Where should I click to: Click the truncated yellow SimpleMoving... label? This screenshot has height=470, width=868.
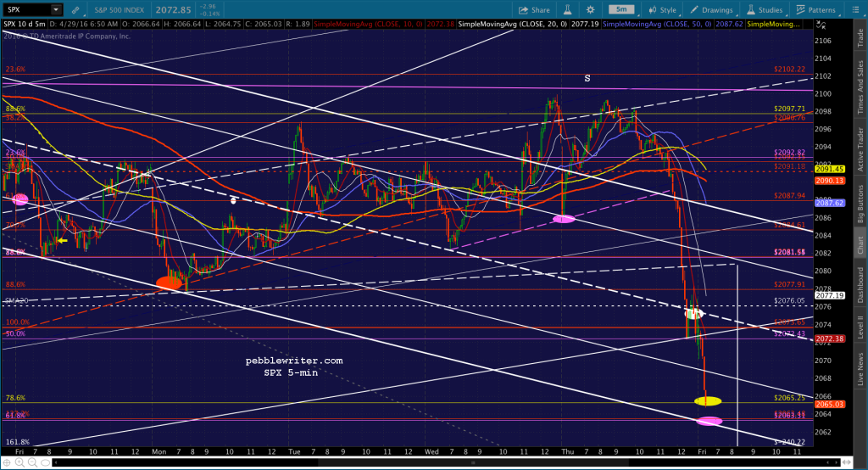(x=773, y=25)
